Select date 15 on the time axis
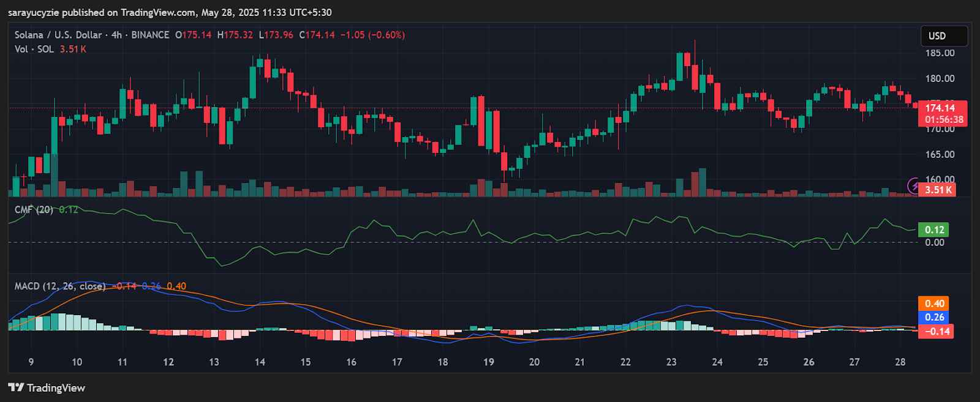Viewport: 980px width, 402px height. (x=306, y=362)
